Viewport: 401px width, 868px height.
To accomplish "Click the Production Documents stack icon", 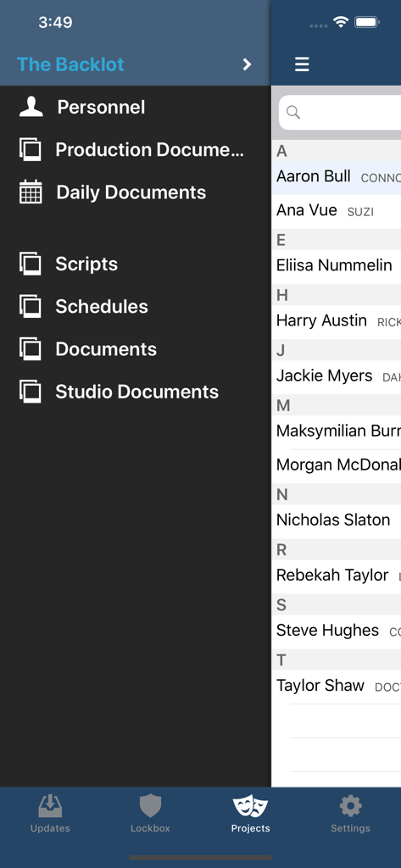I will [x=31, y=149].
